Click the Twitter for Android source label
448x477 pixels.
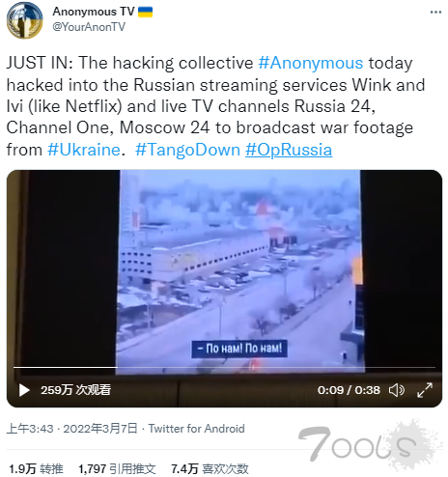click(x=197, y=429)
